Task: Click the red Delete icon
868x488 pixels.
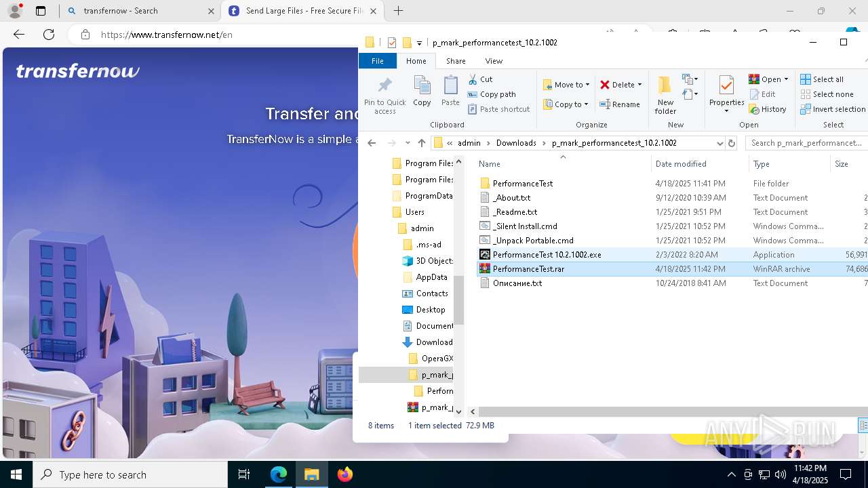Action: 605,85
